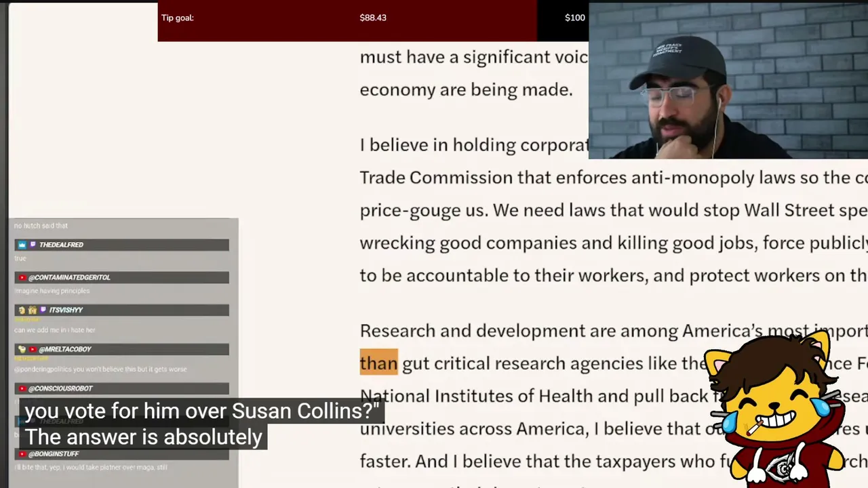Click the Tip goal label
This screenshot has height=488, width=868.
[178, 18]
